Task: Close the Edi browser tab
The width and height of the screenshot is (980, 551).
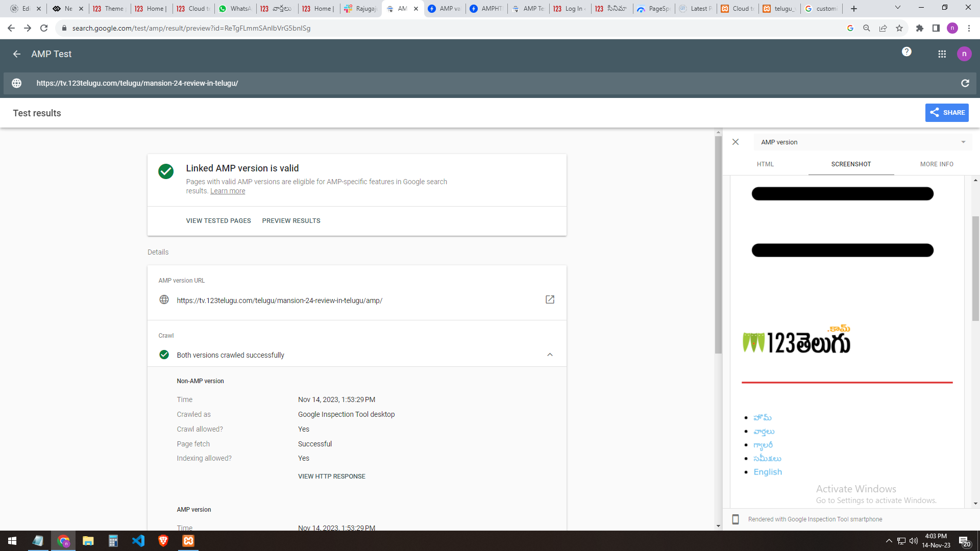Action: click(39, 9)
